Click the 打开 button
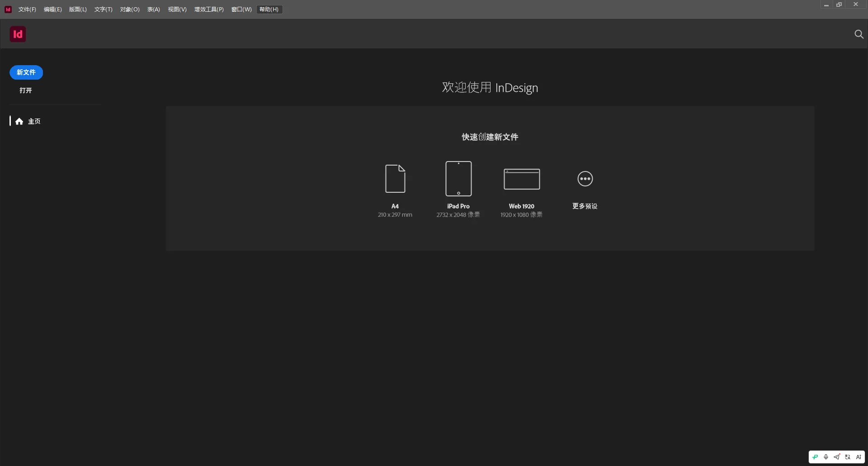This screenshot has width=868, height=466. coord(26,90)
